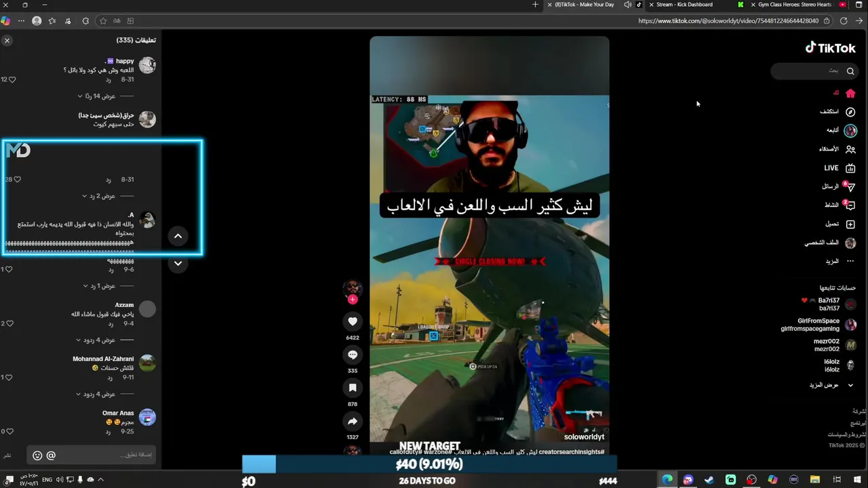The width and height of the screenshot is (868, 488).
Task: Open the GirlFromSpace followed account
Action: 818,325
